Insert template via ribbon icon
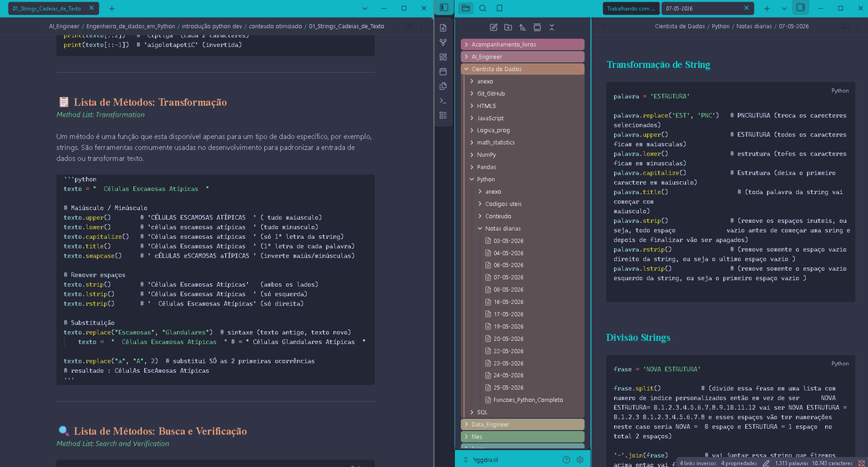Viewport: 868px width, 467px height. [x=443, y=85]
